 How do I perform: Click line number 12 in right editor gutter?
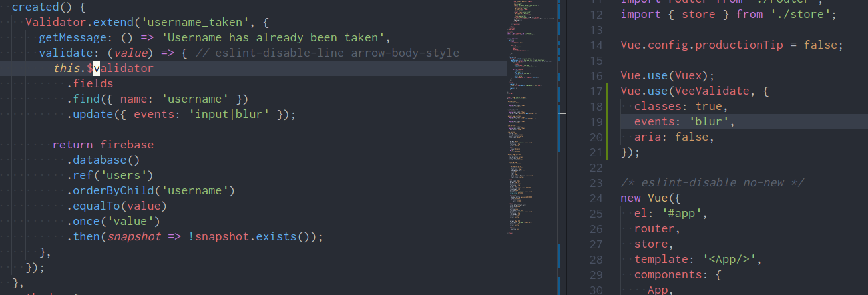pos(596,15)
